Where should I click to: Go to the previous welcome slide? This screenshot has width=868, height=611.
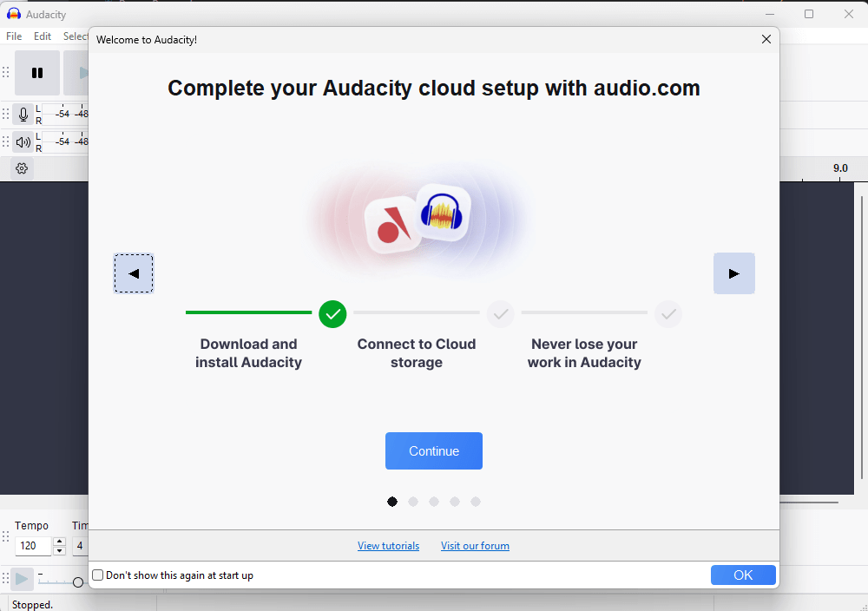(x=134, y=273)
